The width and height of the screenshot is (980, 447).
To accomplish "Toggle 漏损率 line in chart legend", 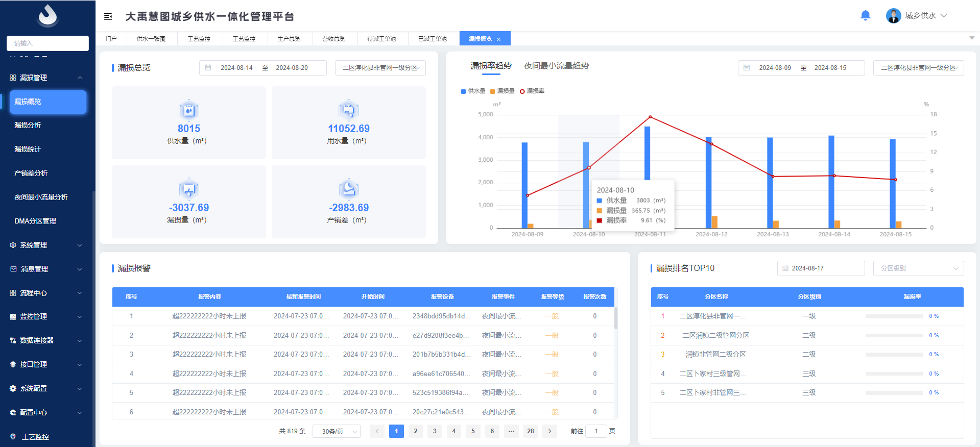I will [x=532, y=91].
